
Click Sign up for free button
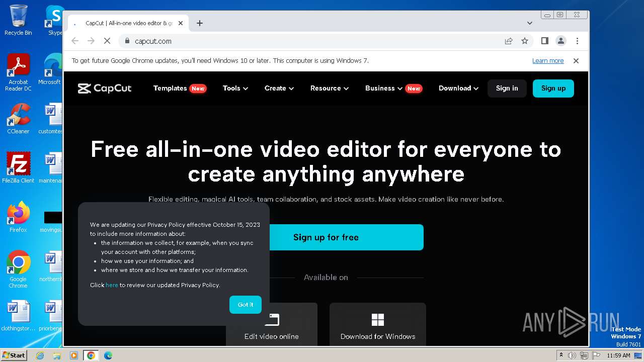[x=347, y=237]
